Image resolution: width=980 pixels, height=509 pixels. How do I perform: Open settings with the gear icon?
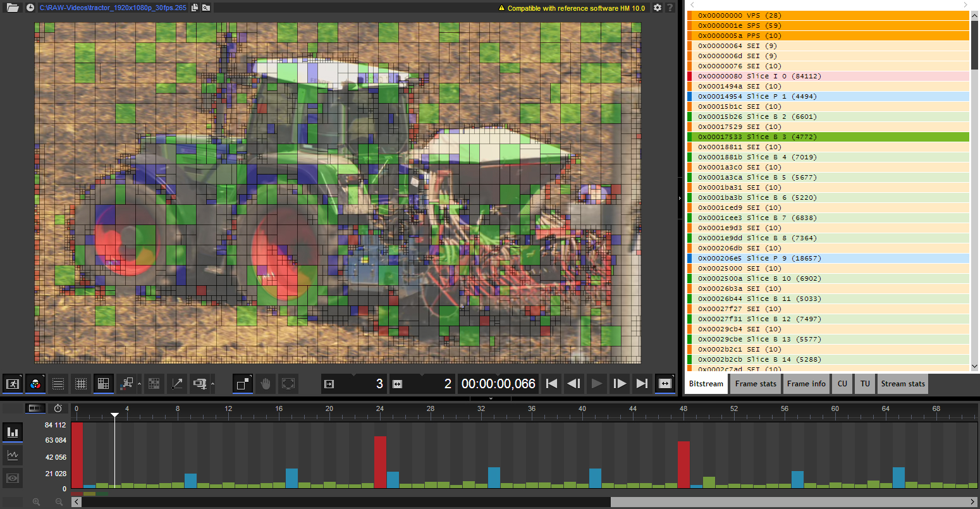click(x=658, y=8)
